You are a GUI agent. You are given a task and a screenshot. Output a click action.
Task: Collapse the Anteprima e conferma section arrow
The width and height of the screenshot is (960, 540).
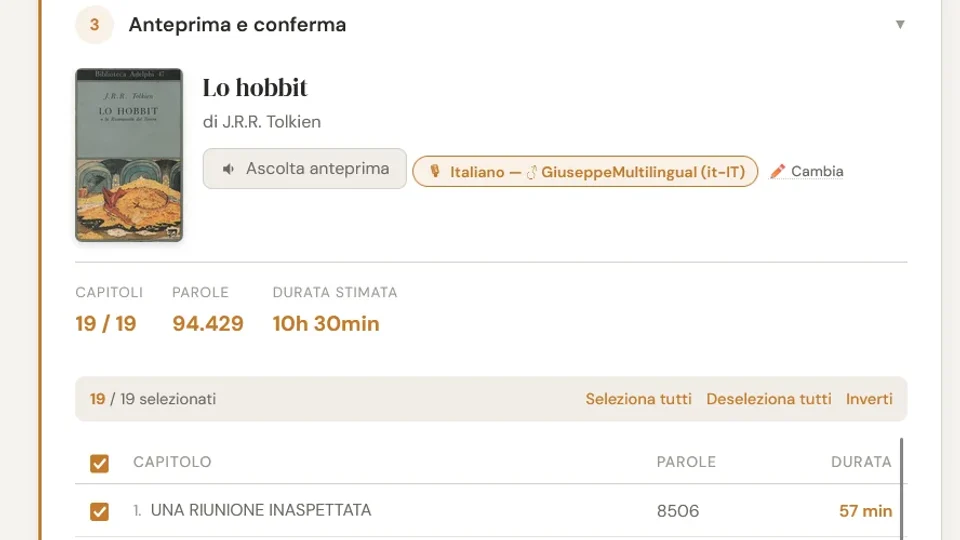pyautogui.click(x=900, y=25)
